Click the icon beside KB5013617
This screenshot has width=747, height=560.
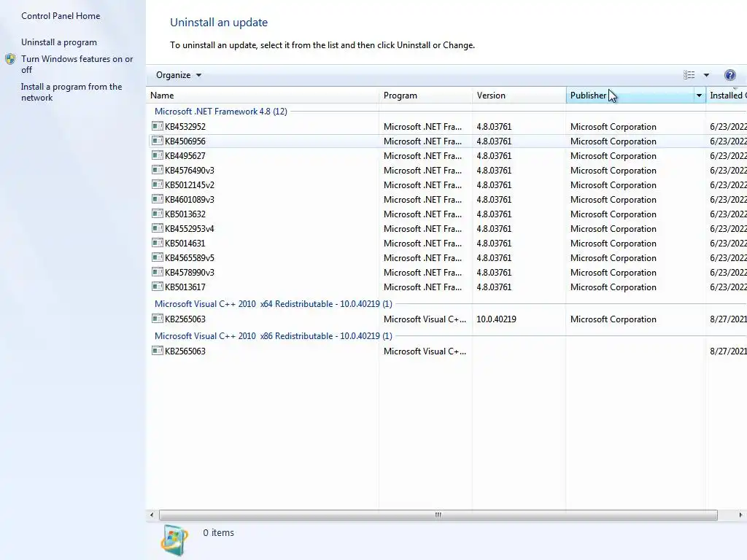pos(158,287)
